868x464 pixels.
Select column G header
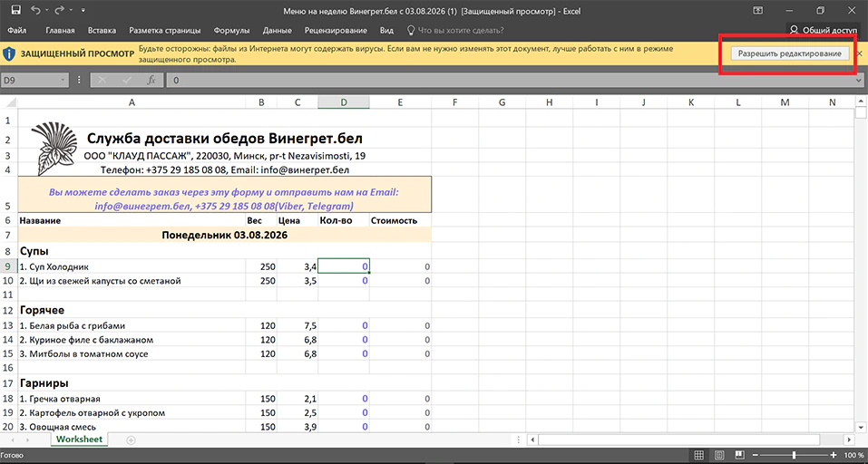502,102
